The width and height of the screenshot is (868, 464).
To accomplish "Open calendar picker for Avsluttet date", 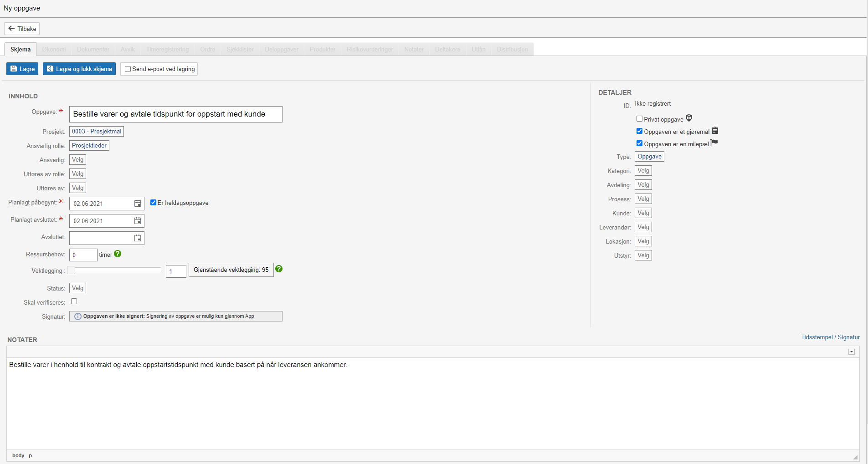I will tap(137, 238).
